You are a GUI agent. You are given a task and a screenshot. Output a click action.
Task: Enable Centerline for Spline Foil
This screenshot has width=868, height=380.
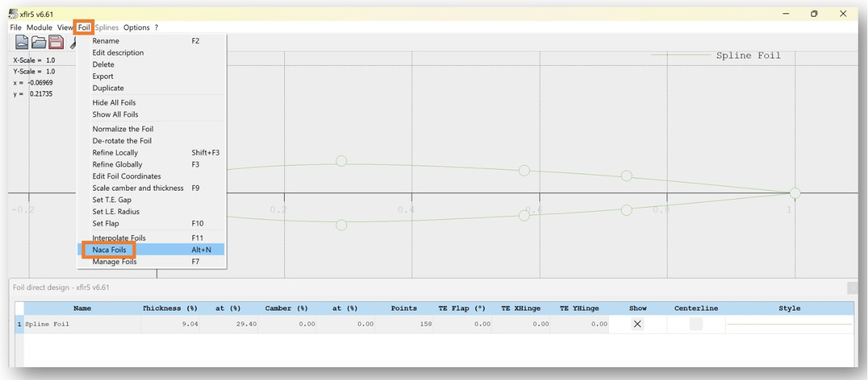(x=696, y=324)
